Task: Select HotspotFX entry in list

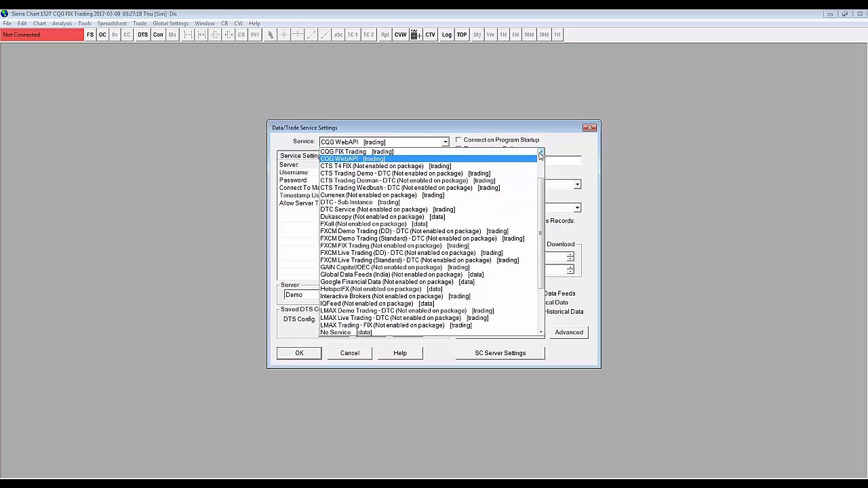Action: (429, 289)
